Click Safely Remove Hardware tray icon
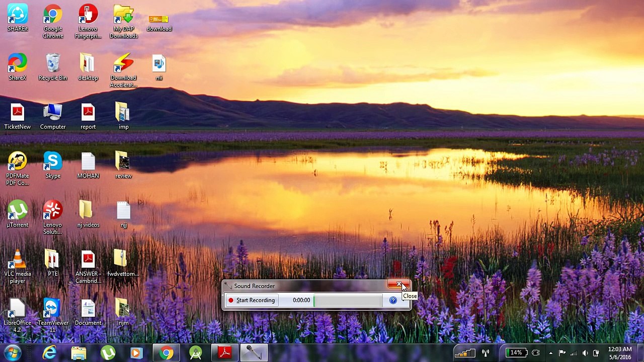The width and height of the screenshot is (644, 362). [596, 353]
